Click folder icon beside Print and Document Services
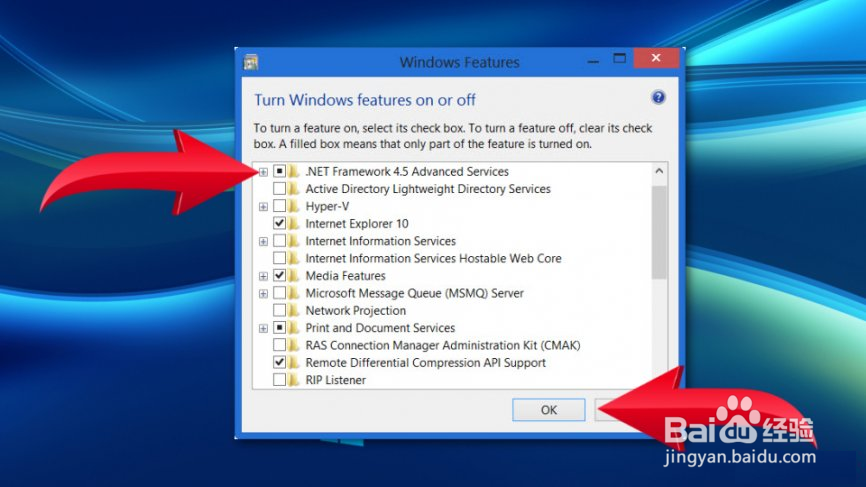The width and height of the screenshot is (866, 487). pos(294,328)
